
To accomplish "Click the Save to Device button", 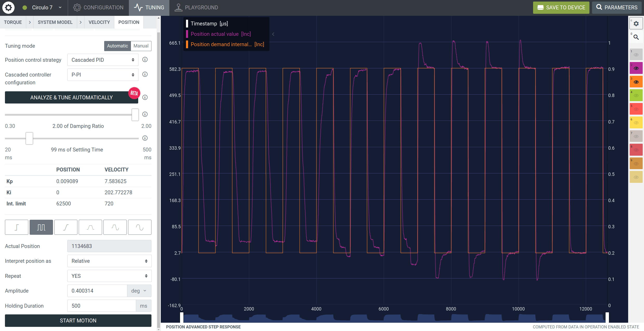I will 561,8.
